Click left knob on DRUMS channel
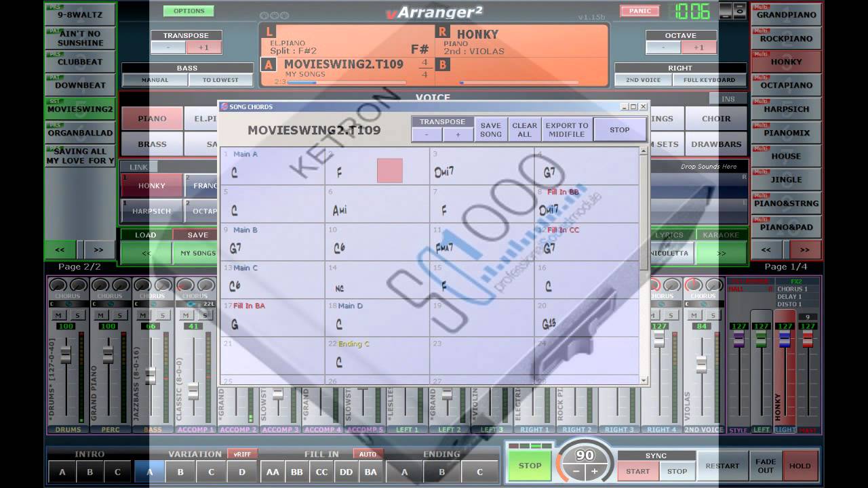Viewport: 868px width, 488px height. [58, 285]
